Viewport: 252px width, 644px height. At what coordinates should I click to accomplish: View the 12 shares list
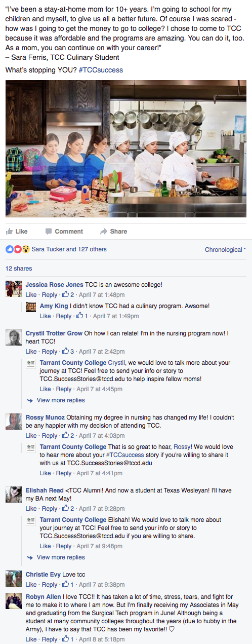pos(19,269)
